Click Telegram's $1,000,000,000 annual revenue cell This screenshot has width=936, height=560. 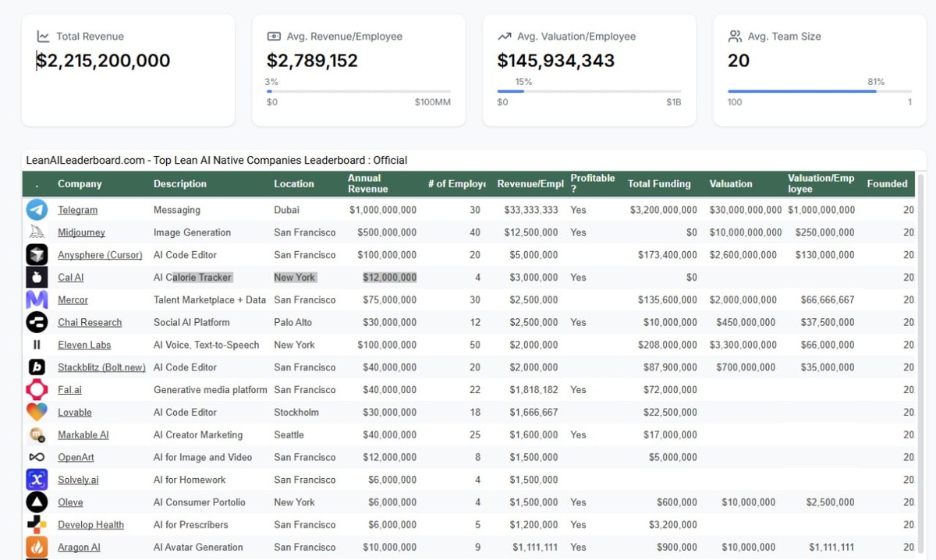[x=383, y=210]
